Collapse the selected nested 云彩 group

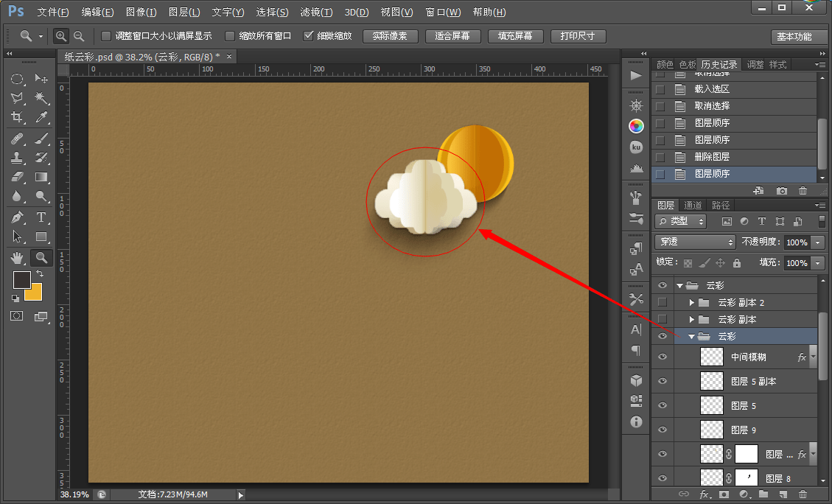(691, 336)
